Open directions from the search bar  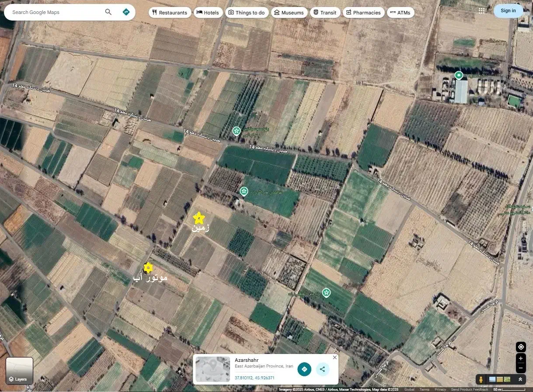pos(126,12)
